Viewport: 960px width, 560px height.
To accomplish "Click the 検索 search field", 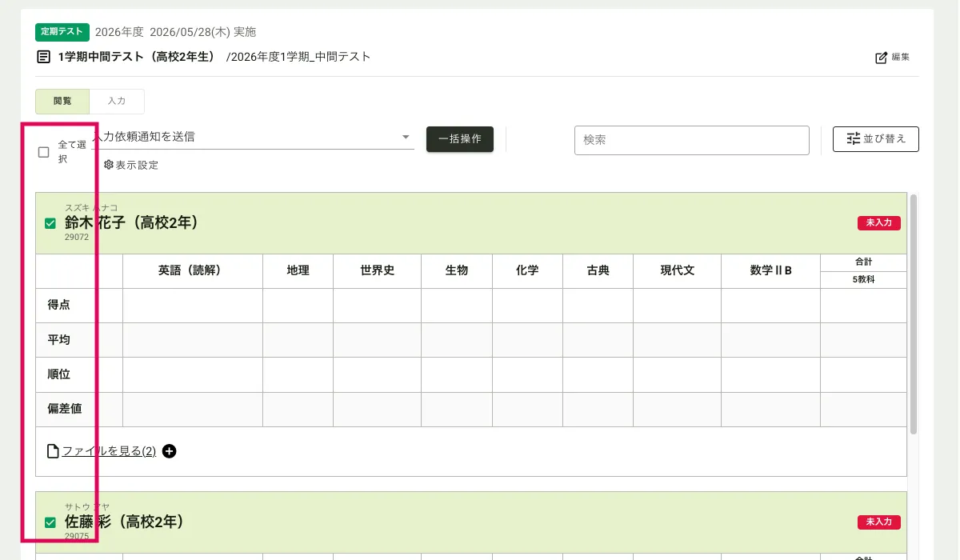I will tap(691, 140).
